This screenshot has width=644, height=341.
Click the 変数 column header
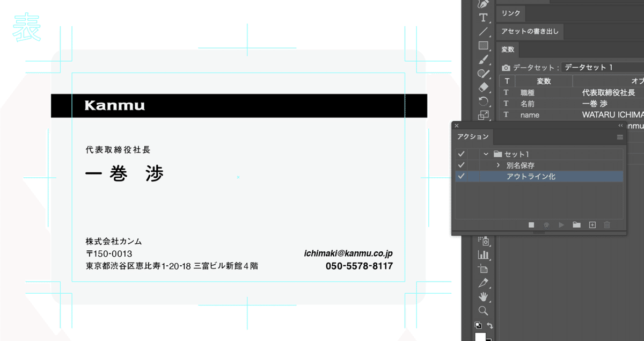click(x=544, y=81)
